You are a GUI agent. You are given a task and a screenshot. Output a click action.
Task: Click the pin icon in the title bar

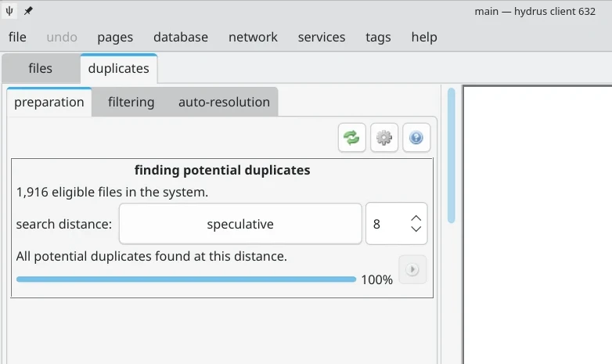[x=28, y=11]
